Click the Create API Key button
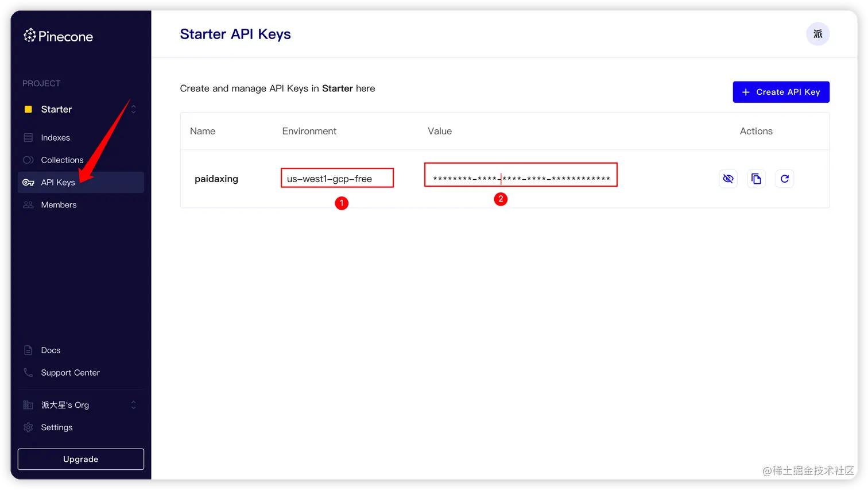This screenshot has height=490, width=868. coord(781,92)
